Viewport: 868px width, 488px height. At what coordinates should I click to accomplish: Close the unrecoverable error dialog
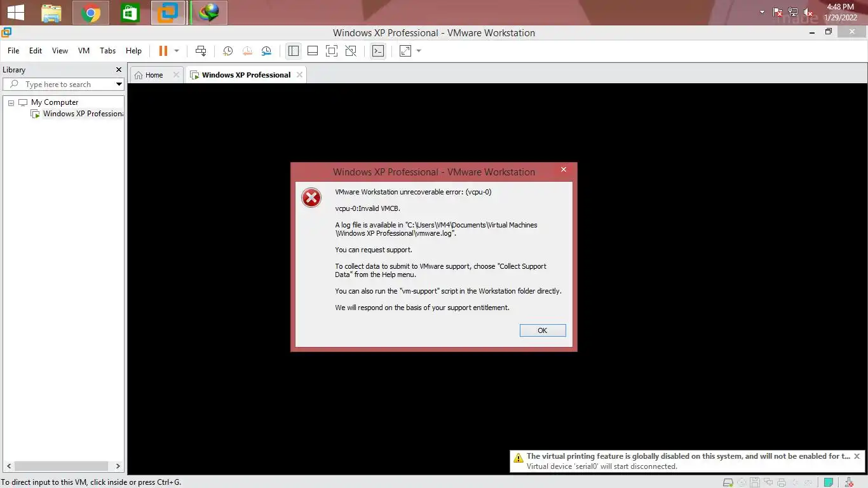563,170
